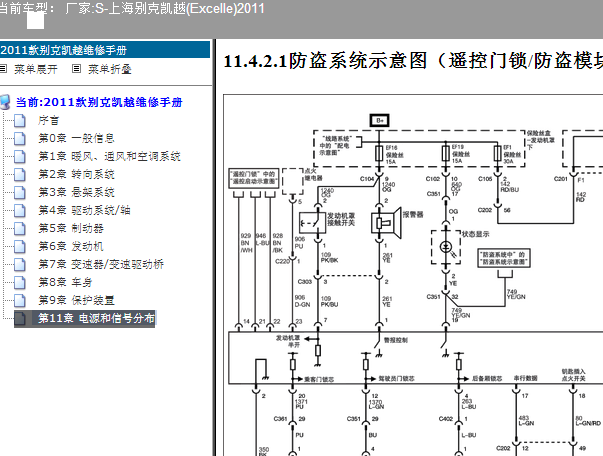603x456 pixels.
Task: Select 第8章 车身
Action: click(x=65, y=283)
